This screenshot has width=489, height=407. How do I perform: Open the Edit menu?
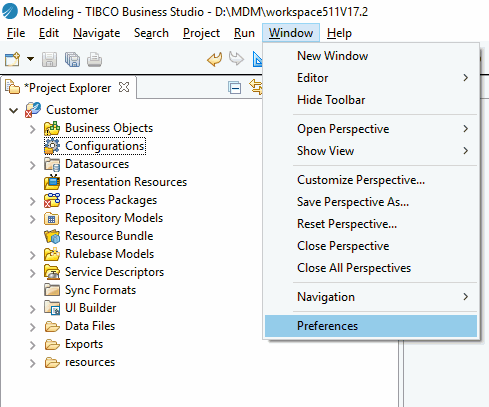(49, 33)
